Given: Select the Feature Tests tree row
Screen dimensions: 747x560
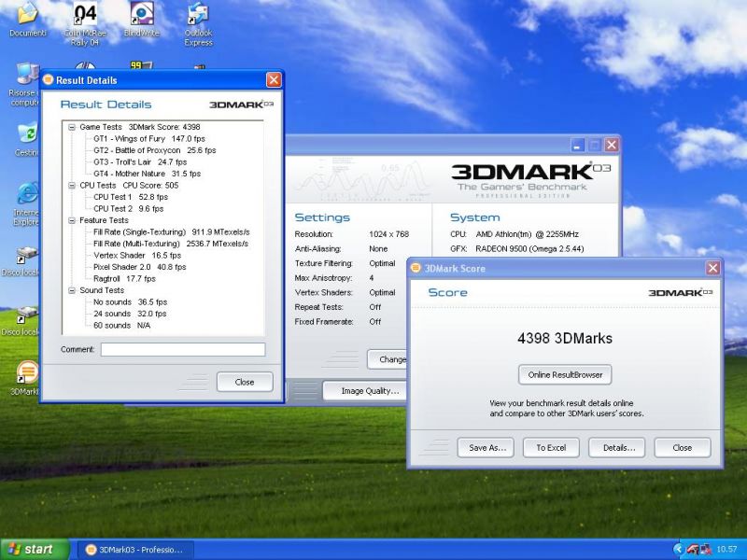Looking at the screenshot, I should [x=104, y=220].
